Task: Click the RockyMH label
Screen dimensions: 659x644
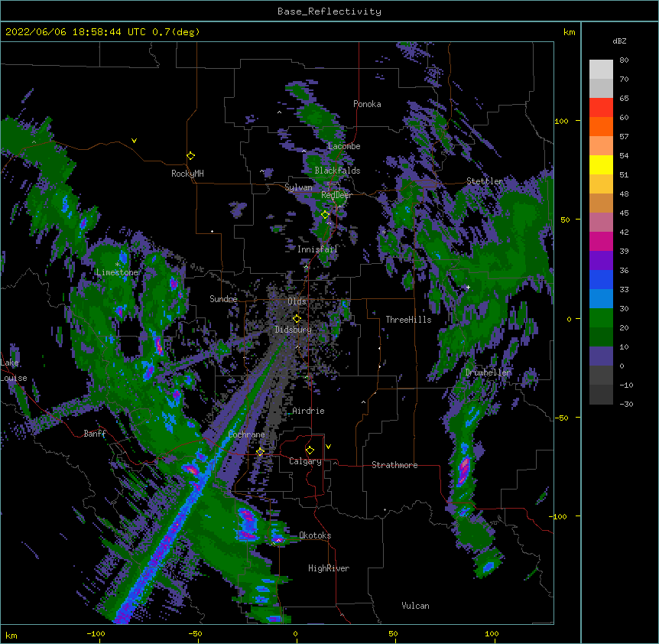Action: [x=187, y=174]
